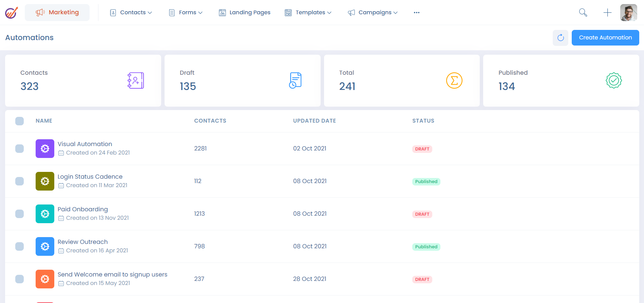Select the Login Status Cadence row checkbox
Viewport: 644px width, 303px height.
[19, 181]
